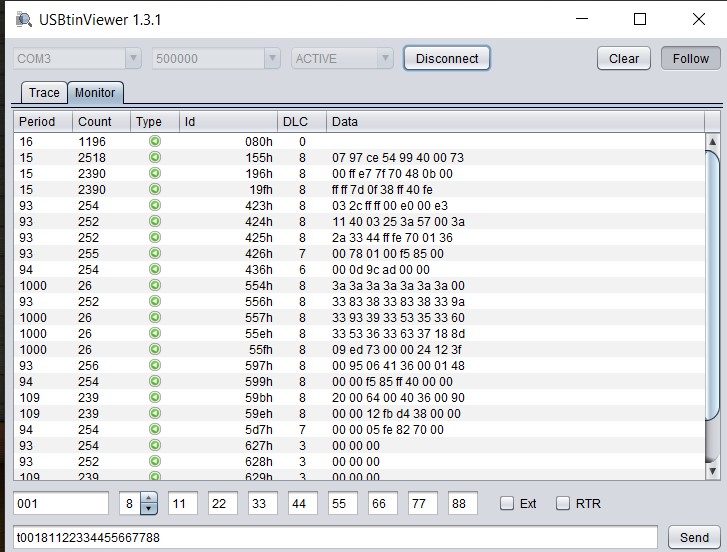Click the message ID input field showing 001
The height and width of the screenshot is (552, 727).
click(x=60, y=504)
